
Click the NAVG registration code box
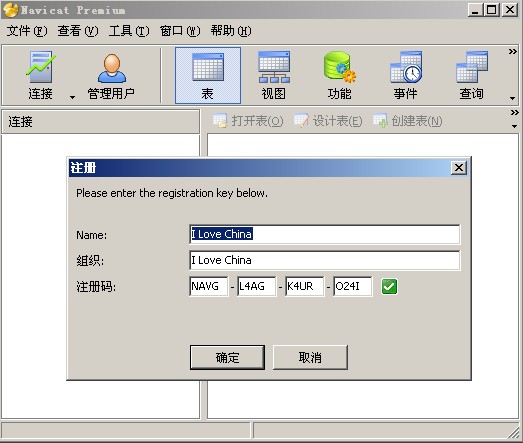209,286
